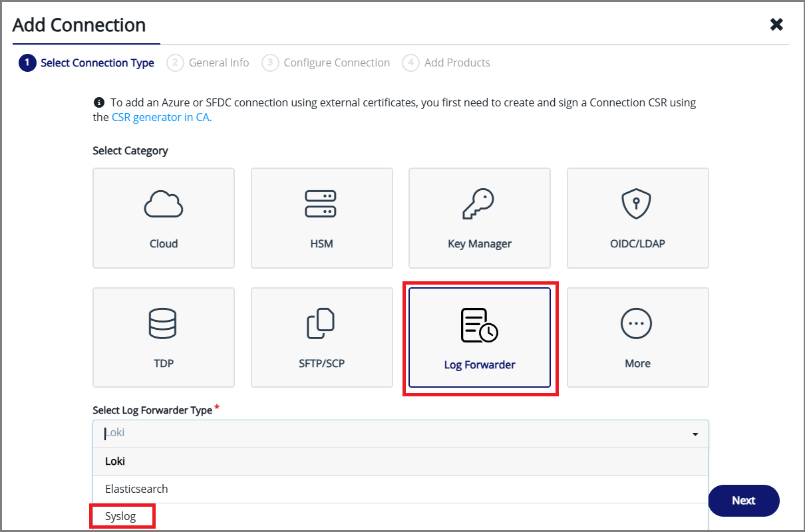Viewport: 805px width, 532px height.
Task: Select the OIDC/LDAP shield icon
Action: (x=637, y=205)
